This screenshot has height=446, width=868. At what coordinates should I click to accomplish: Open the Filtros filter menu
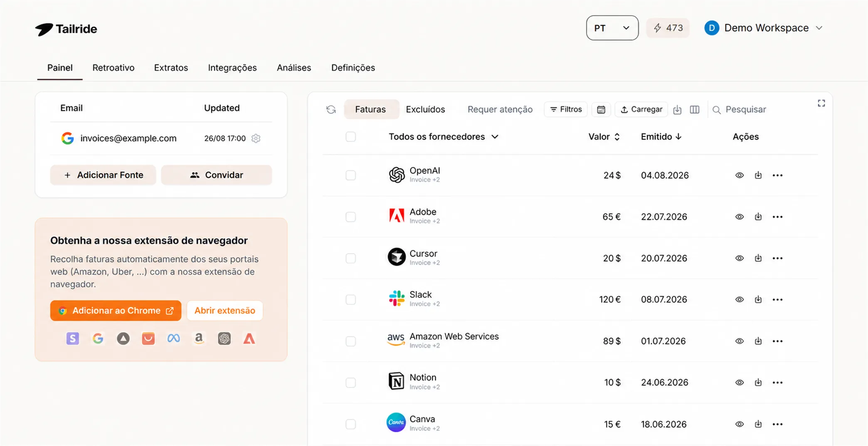click(566, 109)
